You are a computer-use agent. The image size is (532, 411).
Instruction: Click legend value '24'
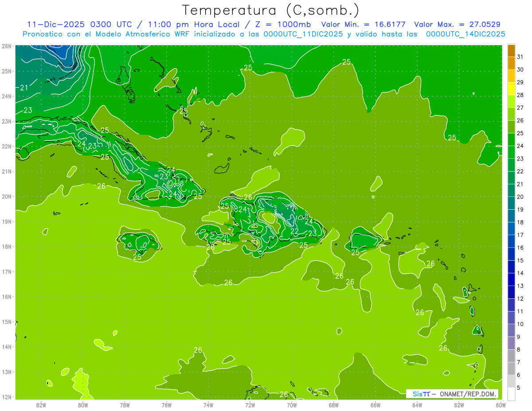click(x=520, y=146)
